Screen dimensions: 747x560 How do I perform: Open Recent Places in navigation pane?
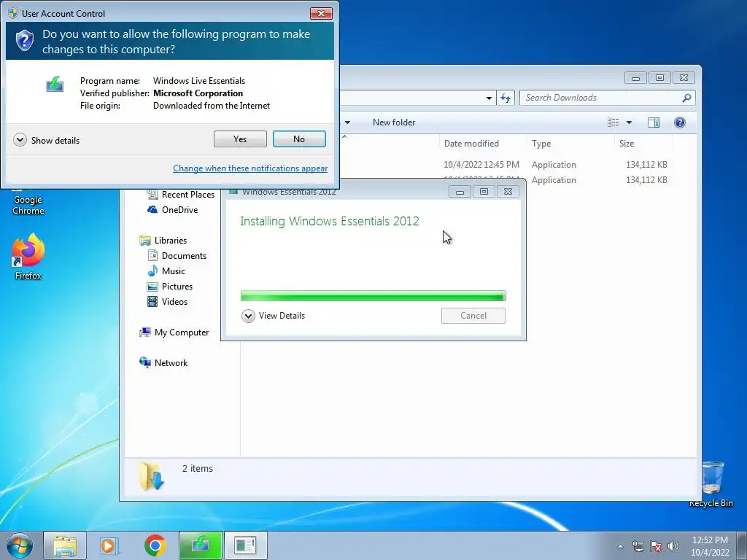(187, 194)
